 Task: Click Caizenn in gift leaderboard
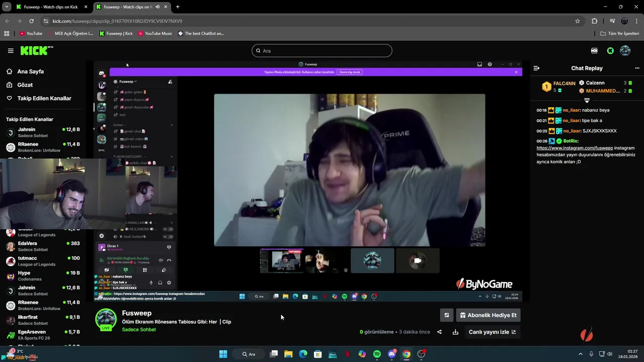coord(595,83)
